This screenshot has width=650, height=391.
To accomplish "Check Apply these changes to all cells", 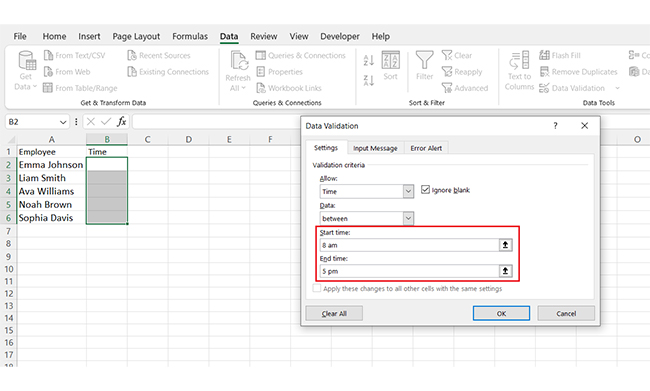I will tap(317, 288).
